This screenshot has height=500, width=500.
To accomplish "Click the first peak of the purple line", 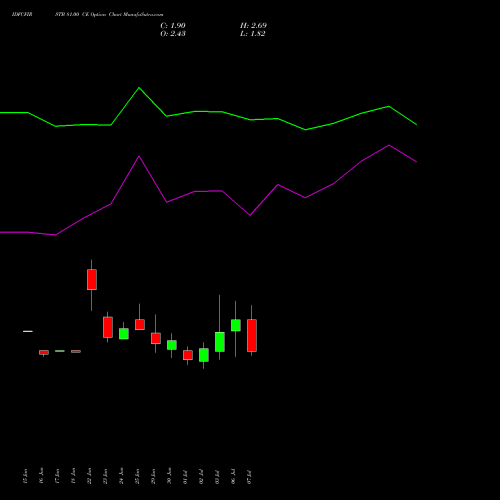I will coord(139,156).
